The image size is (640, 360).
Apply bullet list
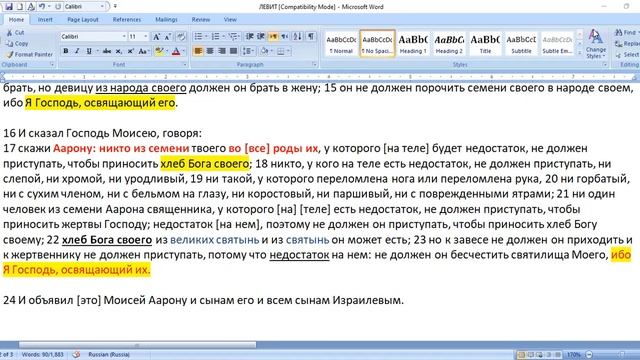198,37
